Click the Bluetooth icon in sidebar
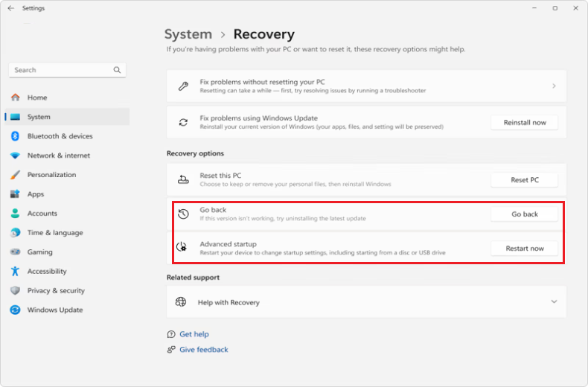 [x=15, y=136]
